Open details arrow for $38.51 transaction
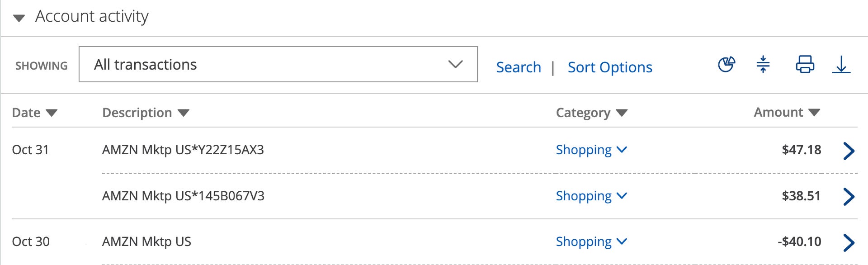 [849, 196]
